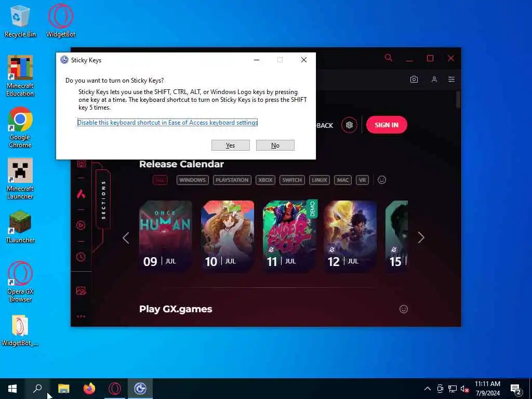
Task: Select Minecraft Education desktop icon
Action: pyautogui.click(x=20, y=76)
